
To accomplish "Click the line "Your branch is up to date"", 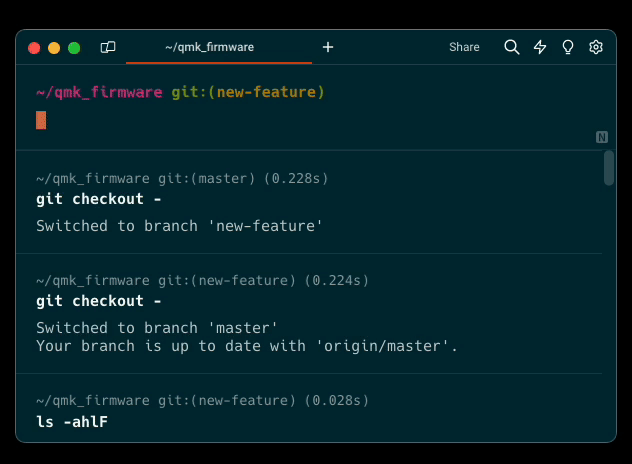I will (x=247, y=346).
